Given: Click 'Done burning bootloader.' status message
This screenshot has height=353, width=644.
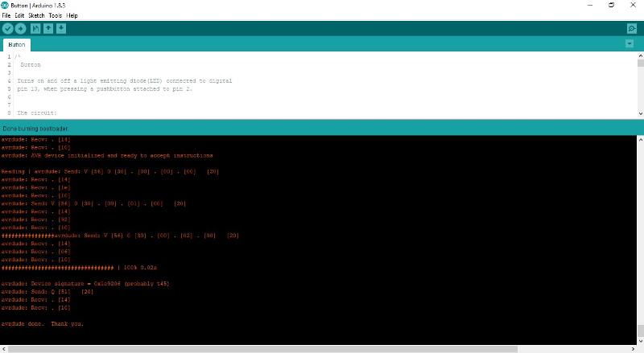Looking at the screenshot, I should (35, 129).
